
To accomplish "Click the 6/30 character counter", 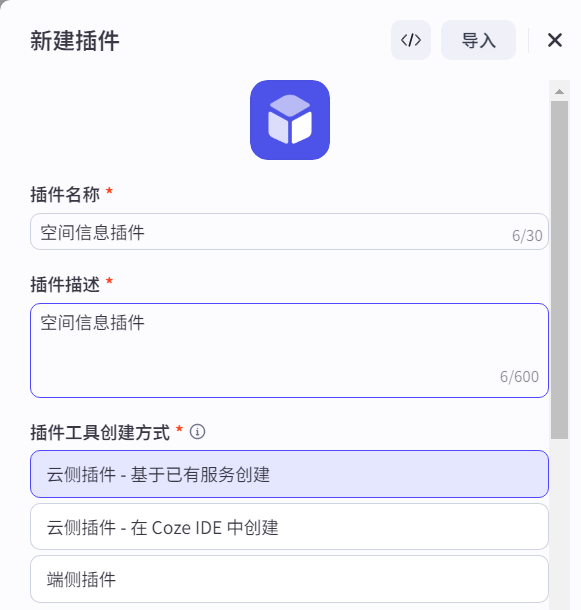I will click(x=527, y=236).
